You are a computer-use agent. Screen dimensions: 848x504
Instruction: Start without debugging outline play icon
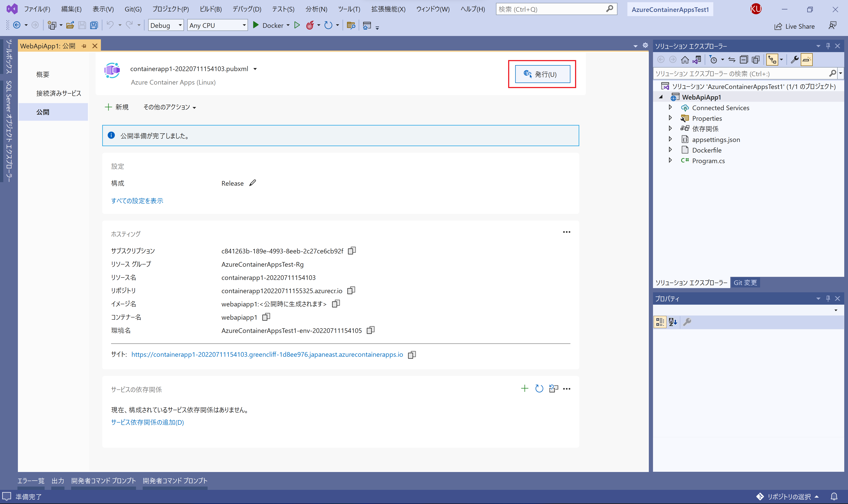[297, 25]
